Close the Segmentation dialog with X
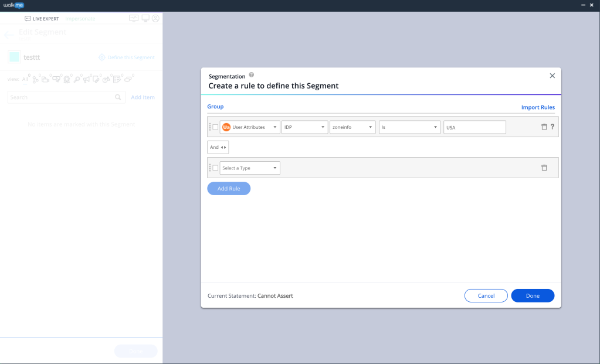Viewport: 600px width, 364px height. tap(552, 76)
